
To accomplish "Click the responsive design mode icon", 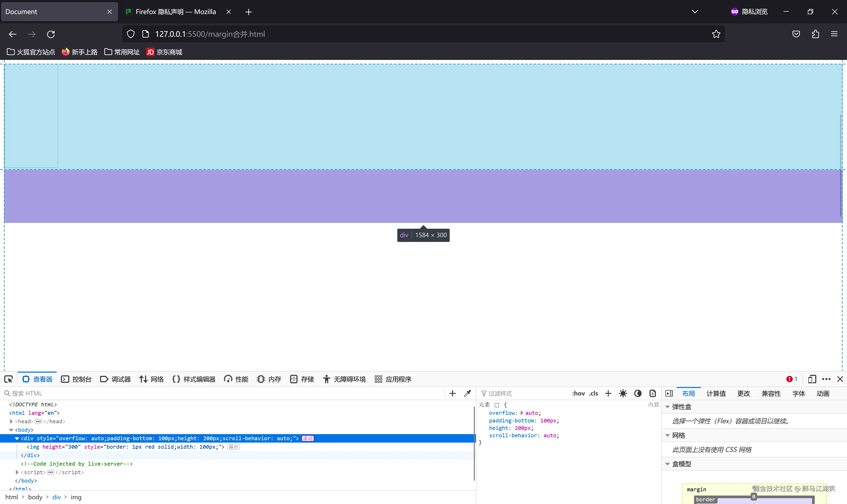I will click(812, 379).
